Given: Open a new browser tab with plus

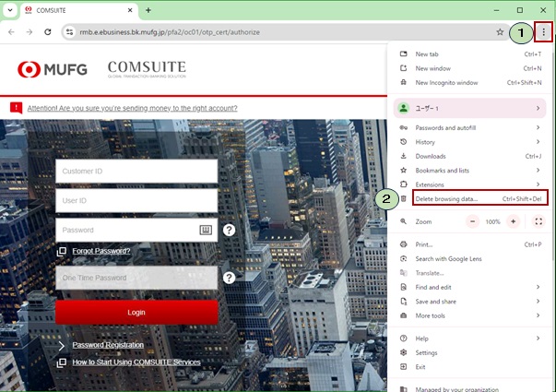Looking at the screenshot, I should (148, 10).
